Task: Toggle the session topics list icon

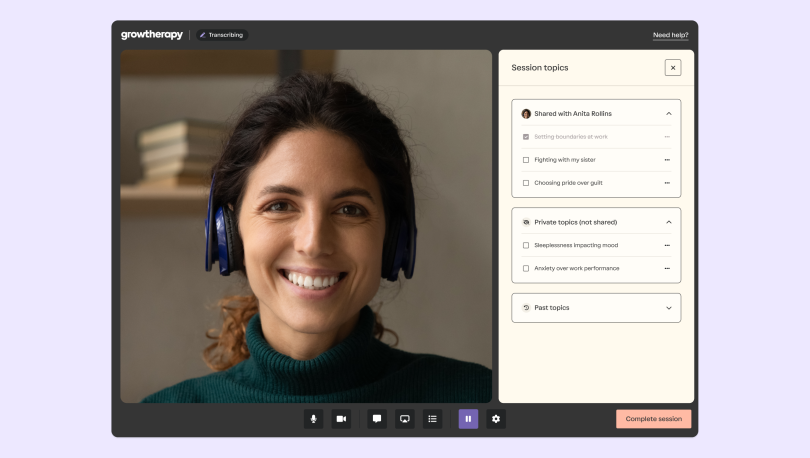Action: [432, 419]
